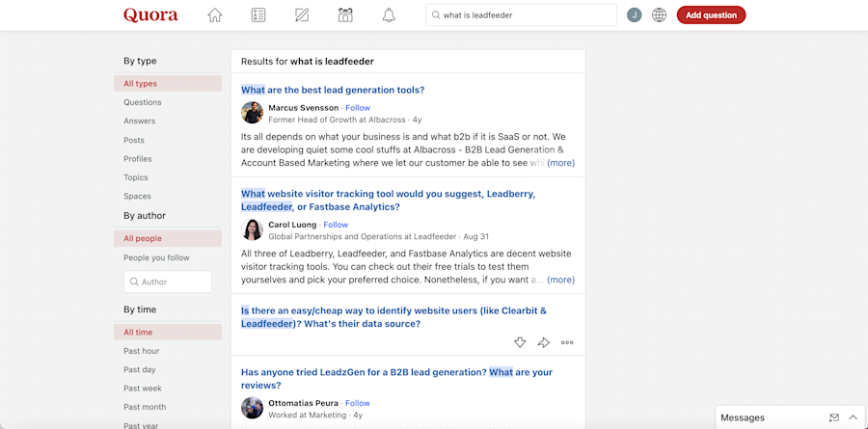Open the language globe icon
868x429 pixels.
click(659, 15)
